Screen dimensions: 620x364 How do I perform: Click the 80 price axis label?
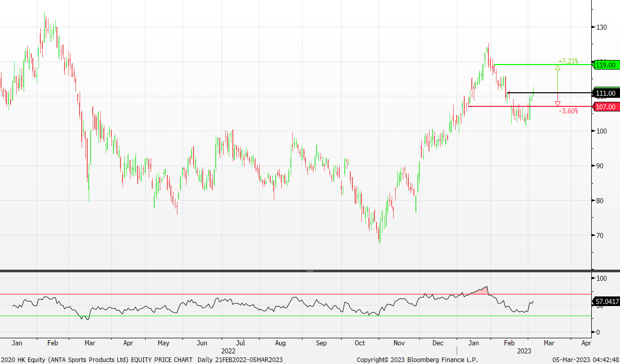point(599,201)
